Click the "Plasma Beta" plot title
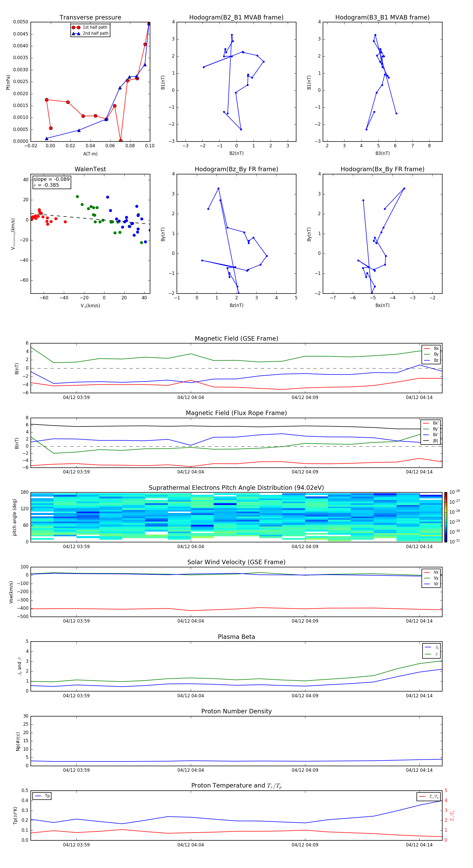473x868 pixels. pyautogui.click(x=236, y=637)
